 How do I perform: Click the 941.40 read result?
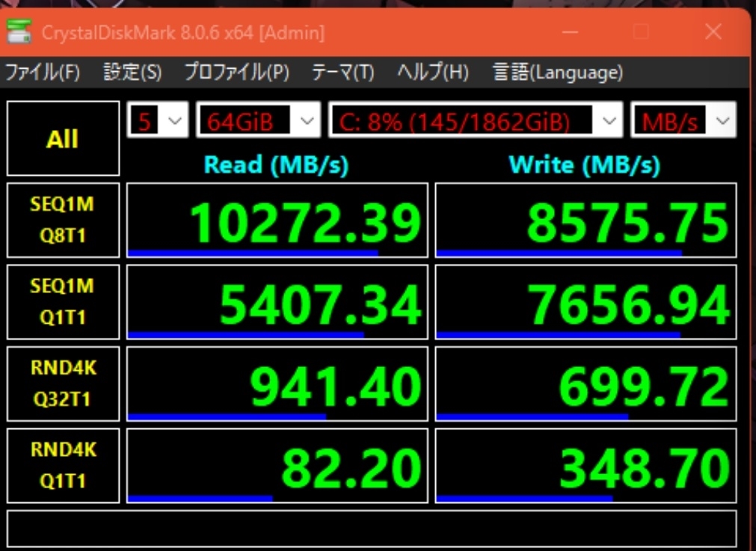coord(277,384)
